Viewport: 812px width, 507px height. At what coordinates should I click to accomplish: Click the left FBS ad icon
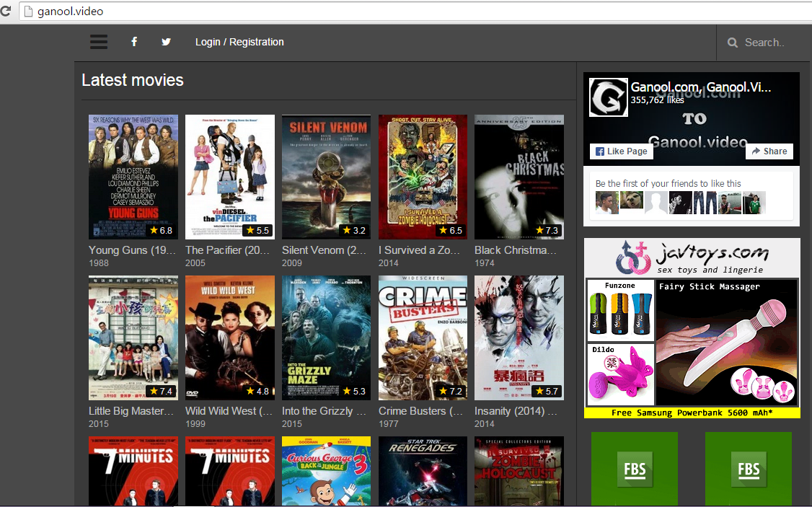(635, 469)
